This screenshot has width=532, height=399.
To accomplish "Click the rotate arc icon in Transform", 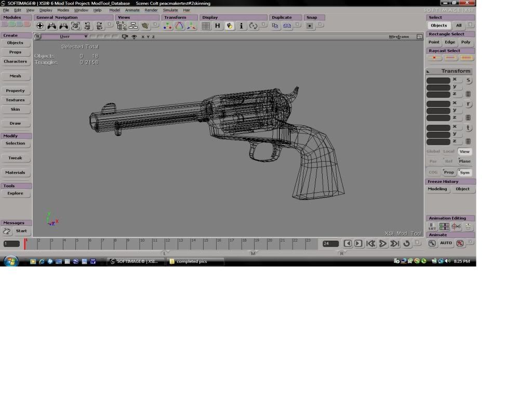I will [x=179, y=26].
